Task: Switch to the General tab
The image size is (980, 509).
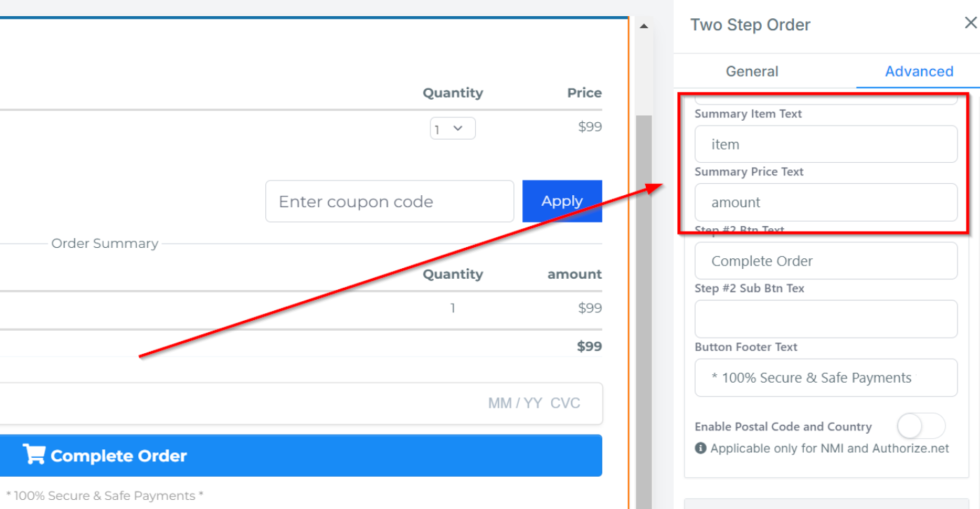Action: (752, 71)
